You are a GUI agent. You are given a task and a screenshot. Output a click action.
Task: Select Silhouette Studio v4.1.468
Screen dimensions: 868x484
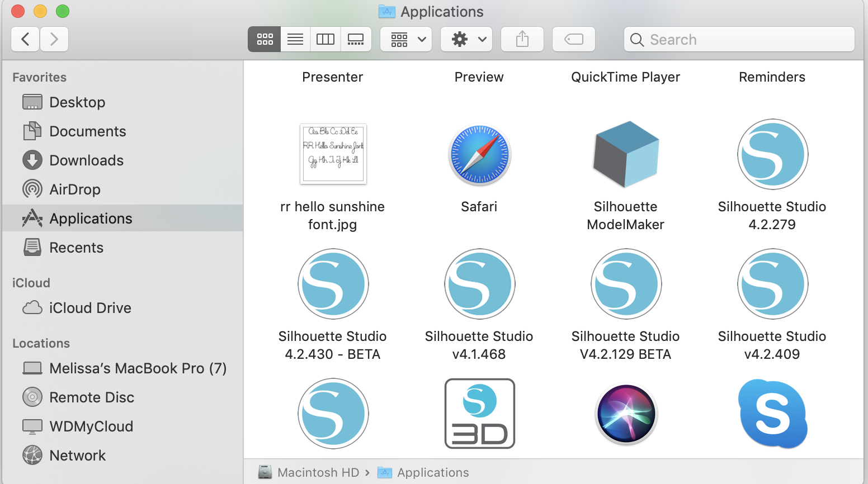(479, 284)
